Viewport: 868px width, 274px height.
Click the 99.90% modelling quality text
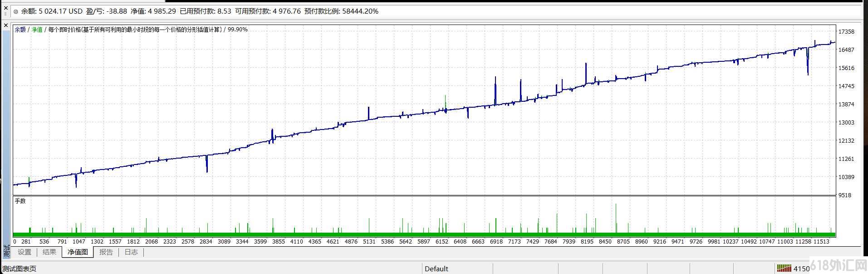(237, 30)
